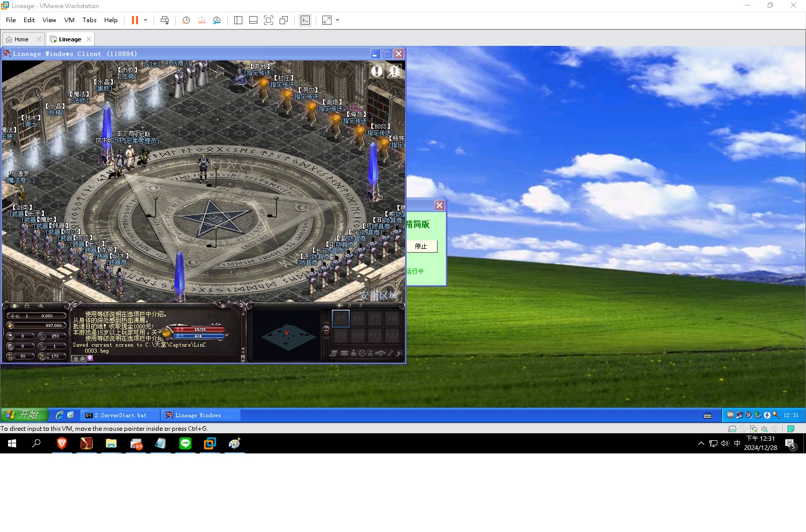The image size is (806, 532).
Task: Toggle the hotkey bar lock icon
Action: (x=326, y=330)
